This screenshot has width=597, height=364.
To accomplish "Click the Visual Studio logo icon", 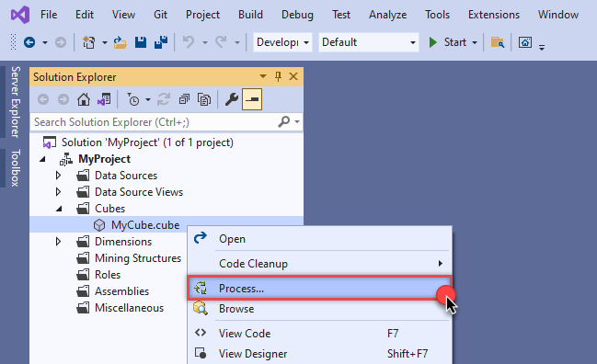I will click(20, 15).
